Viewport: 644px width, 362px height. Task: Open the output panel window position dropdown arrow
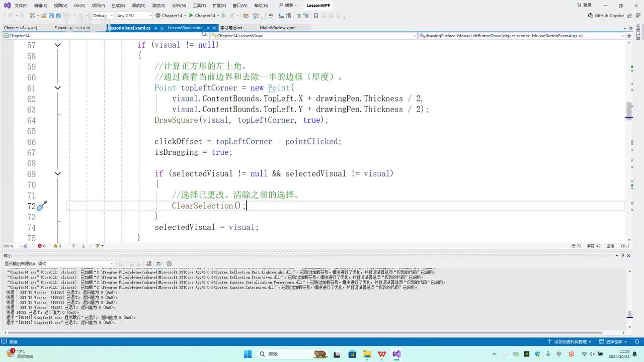[x=617, y=255]
